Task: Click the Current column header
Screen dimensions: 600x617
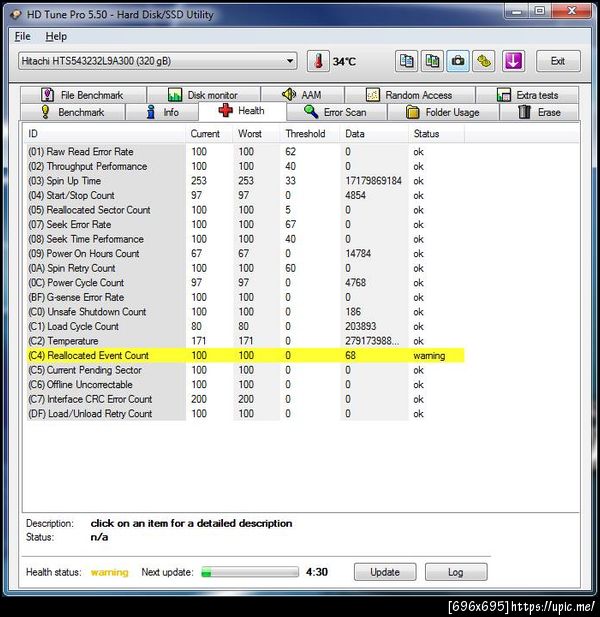Action: 209,134
